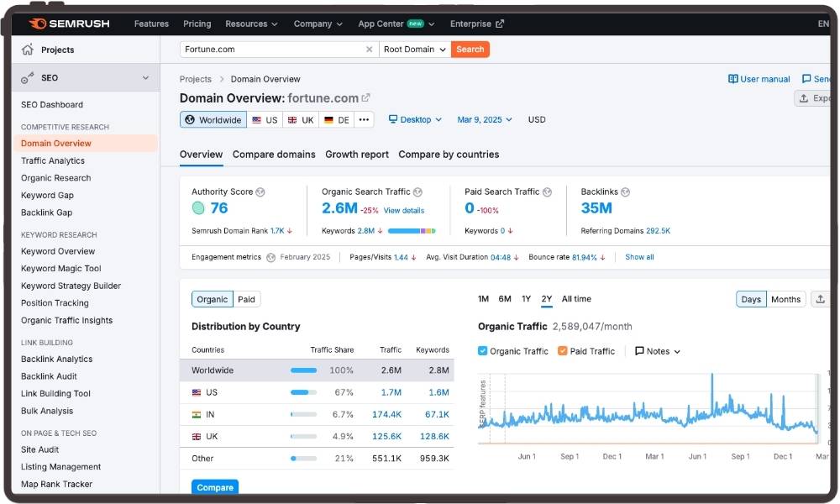Select the DE database button

coord(337,119)
